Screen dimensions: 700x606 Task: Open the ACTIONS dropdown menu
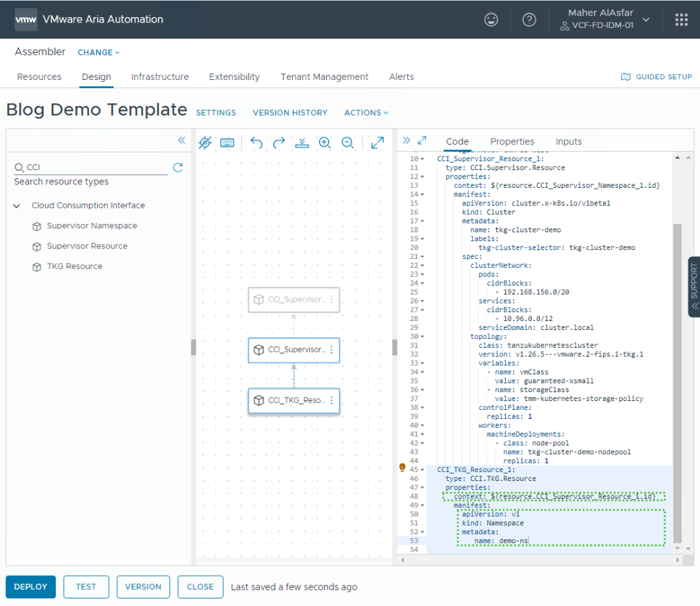coord(366,113)
